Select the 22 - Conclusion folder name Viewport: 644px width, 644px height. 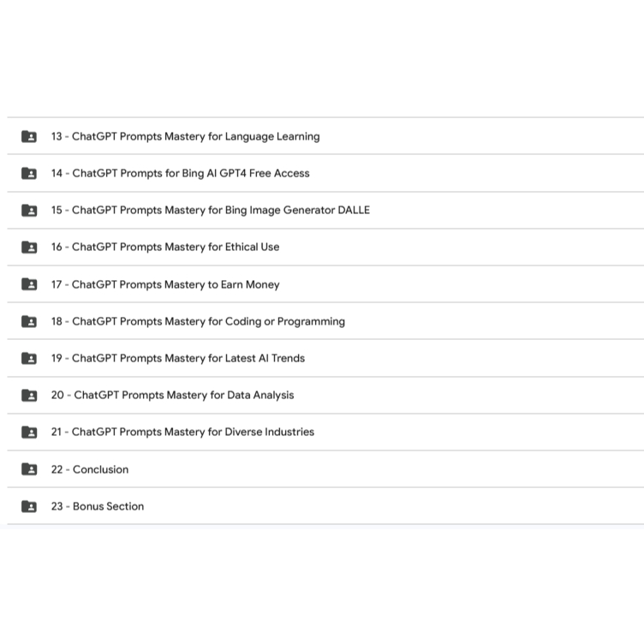tap(89, 469)
